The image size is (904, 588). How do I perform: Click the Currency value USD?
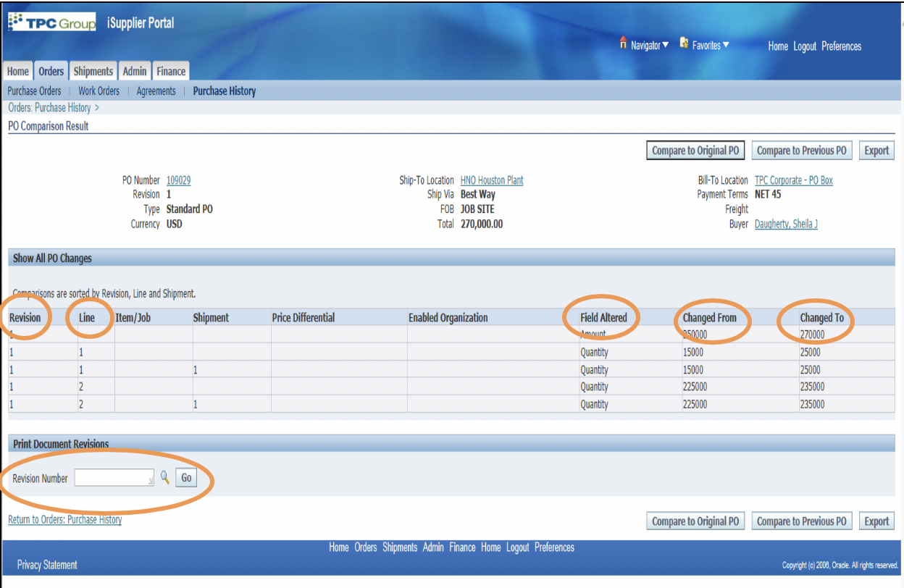[175, 224]
